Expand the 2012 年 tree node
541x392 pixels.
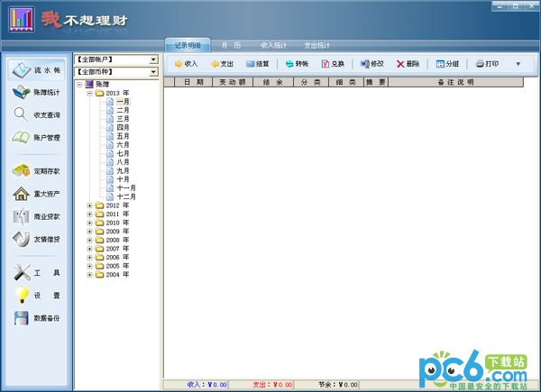(89, 205)
